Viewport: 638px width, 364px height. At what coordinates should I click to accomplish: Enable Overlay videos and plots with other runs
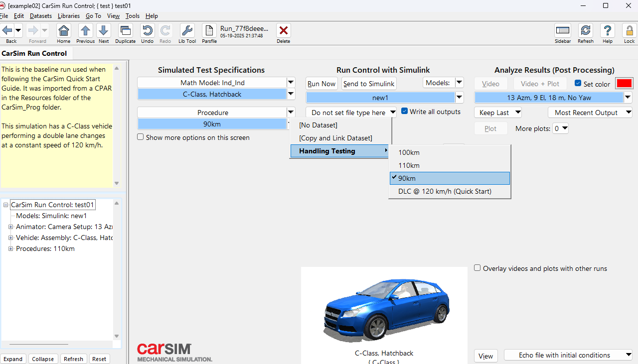tap(478, 268)
